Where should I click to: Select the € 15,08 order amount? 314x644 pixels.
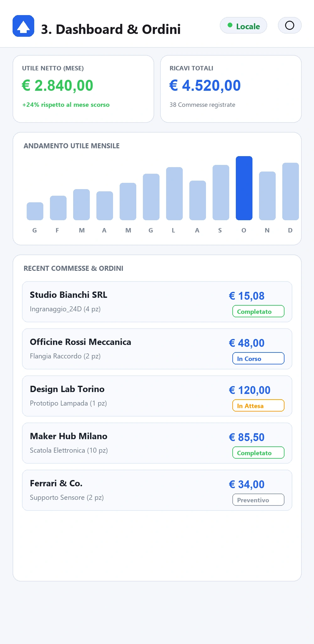[246, 296]
